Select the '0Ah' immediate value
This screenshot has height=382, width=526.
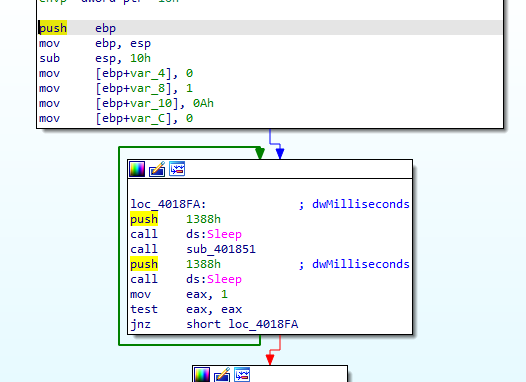tap(203, 103)
